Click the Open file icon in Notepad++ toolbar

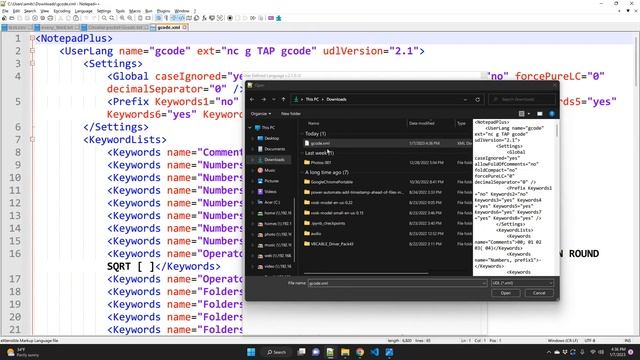tap(12, 18)
